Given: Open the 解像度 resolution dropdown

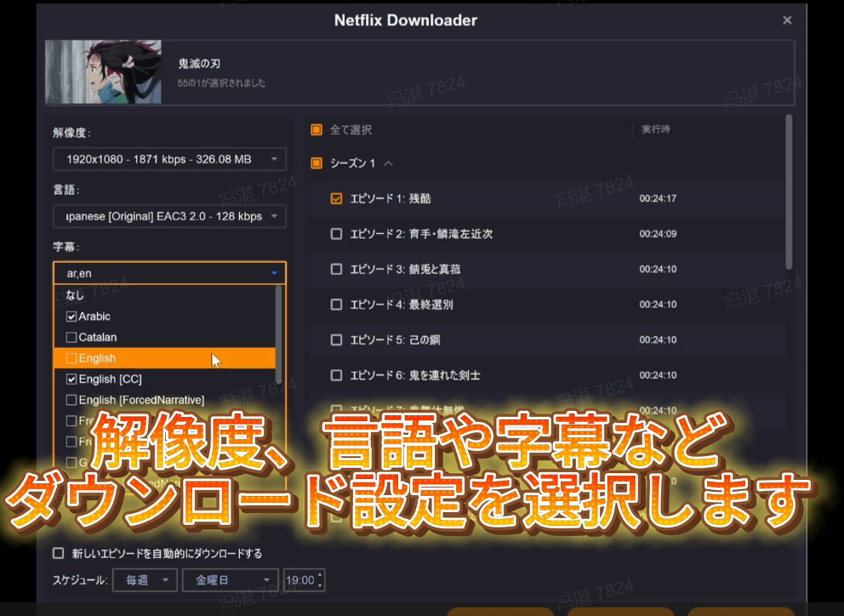Looking at the screenshot, I should (169, 159).
